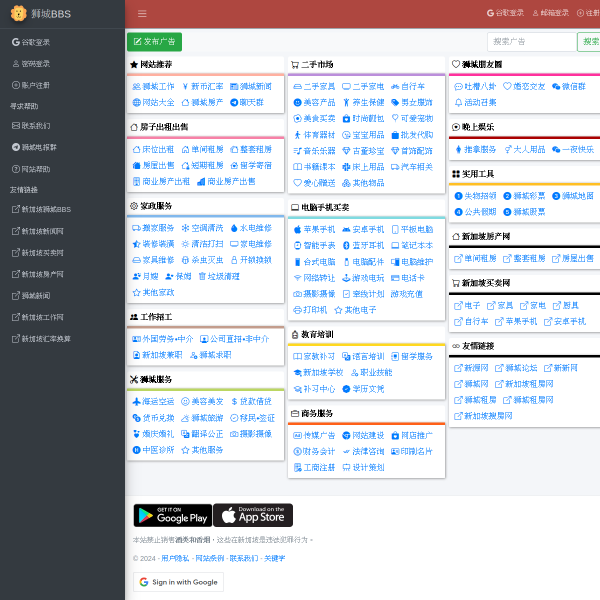The height and width of the screenshot is (600, 600).
Task: Click the bicycle icon for 自行车
Action: 393,86
